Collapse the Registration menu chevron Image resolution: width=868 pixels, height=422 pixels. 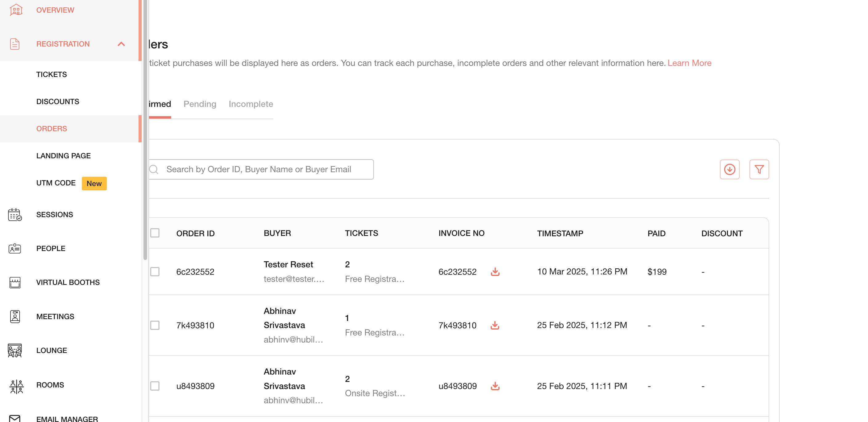tap(121, 44)
